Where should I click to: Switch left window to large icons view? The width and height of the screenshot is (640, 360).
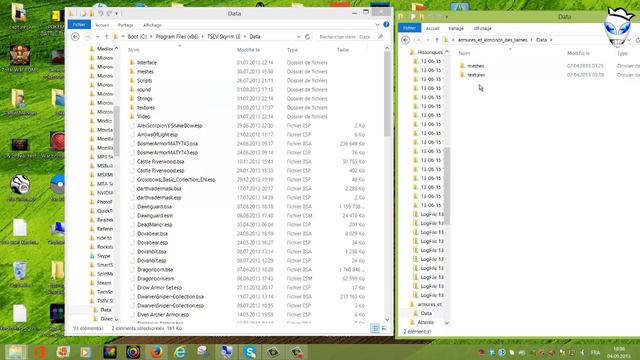point(384,328)
